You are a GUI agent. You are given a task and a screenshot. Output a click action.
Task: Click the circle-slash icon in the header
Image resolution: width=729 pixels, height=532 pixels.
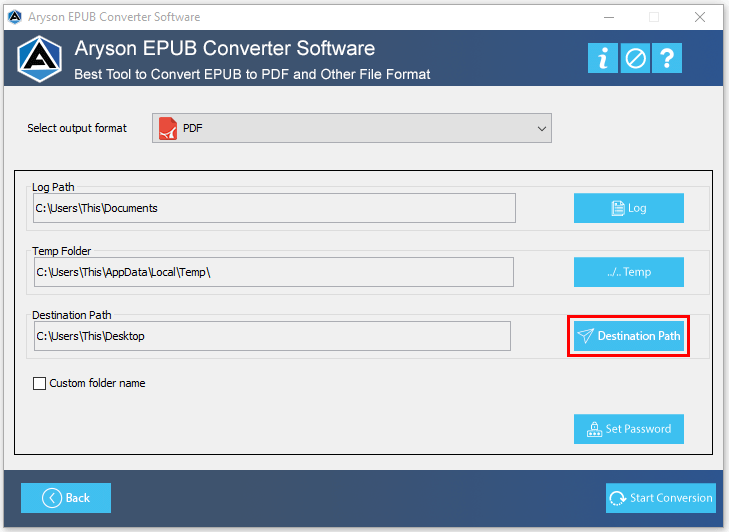pos(635,58)
